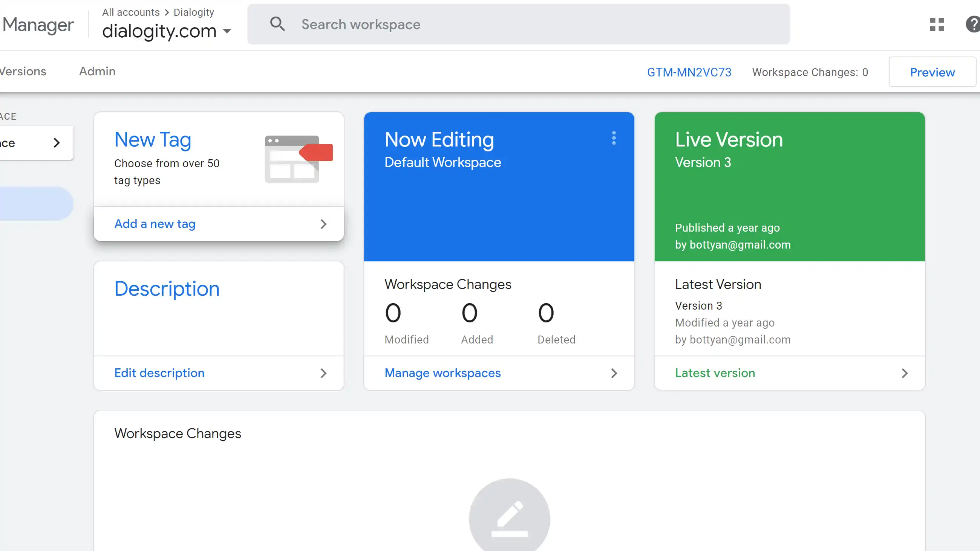Switch to the Admin tab

tap(97, 71)
